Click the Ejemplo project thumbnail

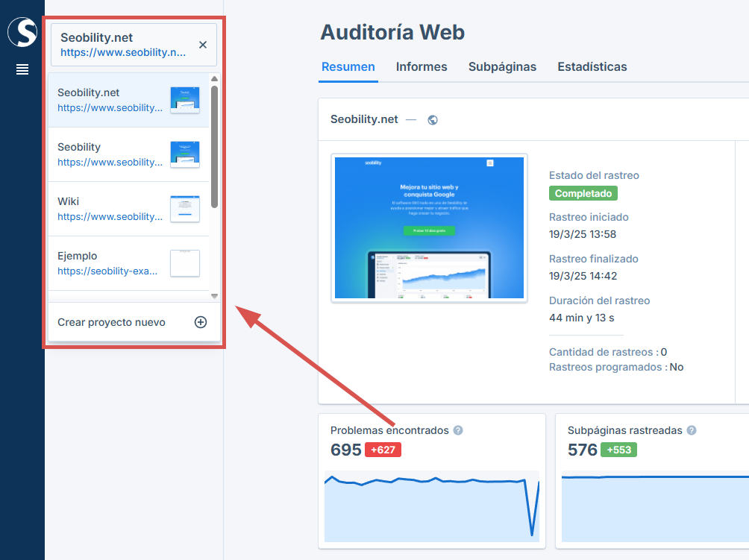[x=185, y=263]
